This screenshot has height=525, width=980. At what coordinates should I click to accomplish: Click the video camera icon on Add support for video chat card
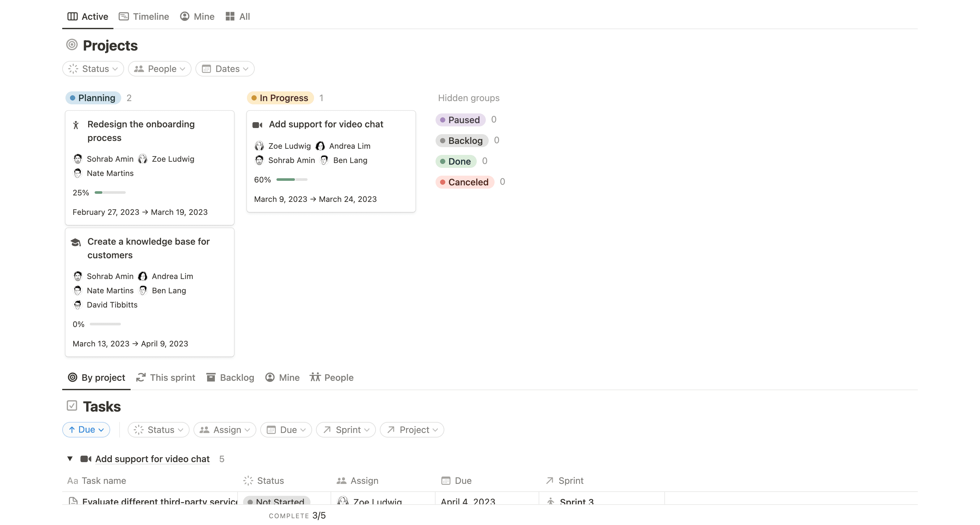click(x=258, y=124)
